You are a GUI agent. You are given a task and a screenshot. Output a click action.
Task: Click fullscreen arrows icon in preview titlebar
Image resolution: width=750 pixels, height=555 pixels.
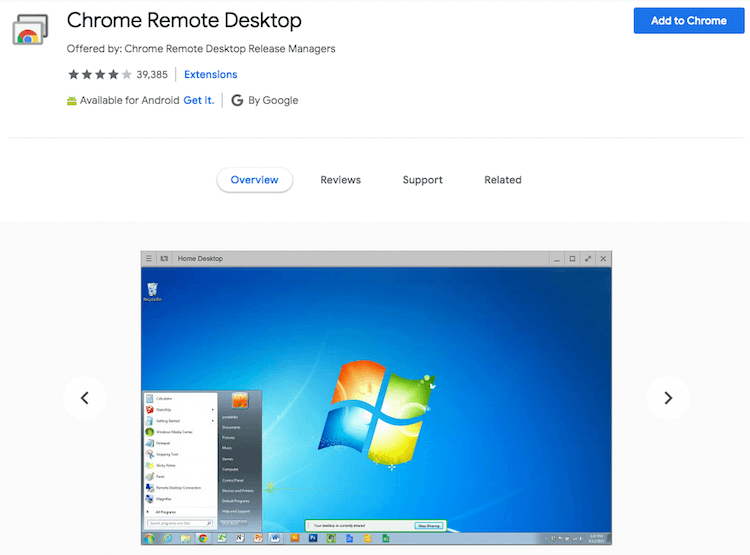(588, 259)
